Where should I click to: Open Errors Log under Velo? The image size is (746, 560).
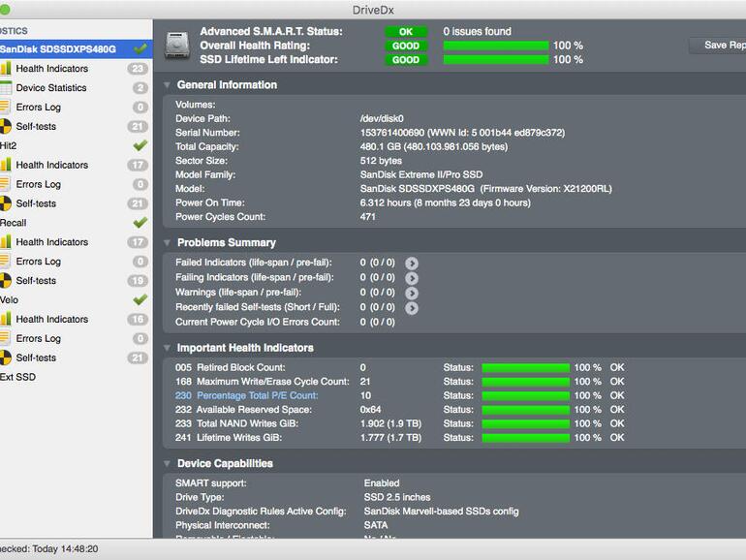point(77,338)
